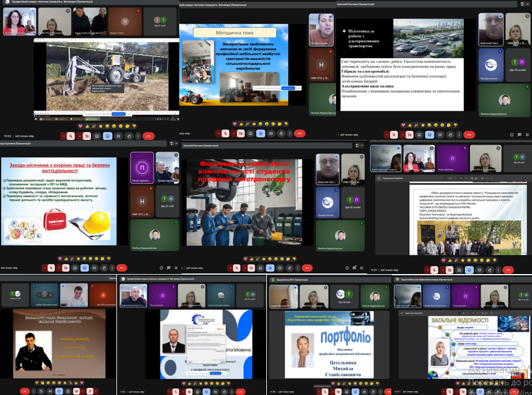Screen dimensions: 532x395
Task: Hang up call in middle-left meeting
Action: tap(121, 268)
